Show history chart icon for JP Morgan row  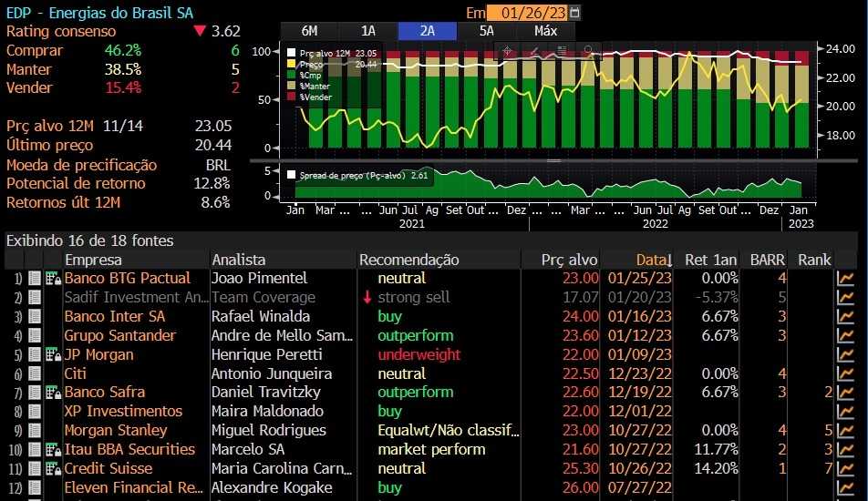[845, 354]
